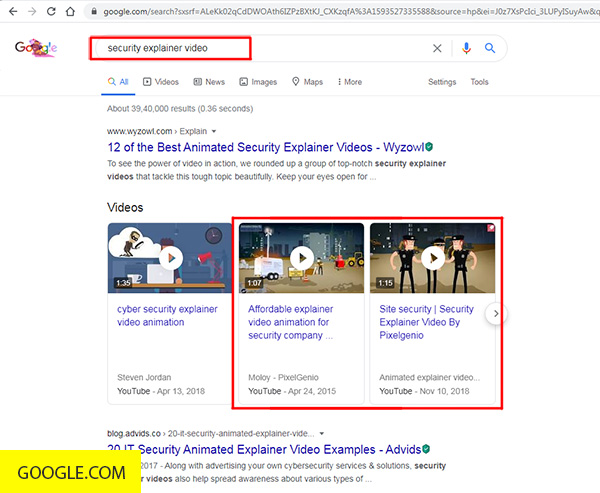Click the green shield badge next to Advids
This screenshot has height=493, width=600.
pos(426,449)
